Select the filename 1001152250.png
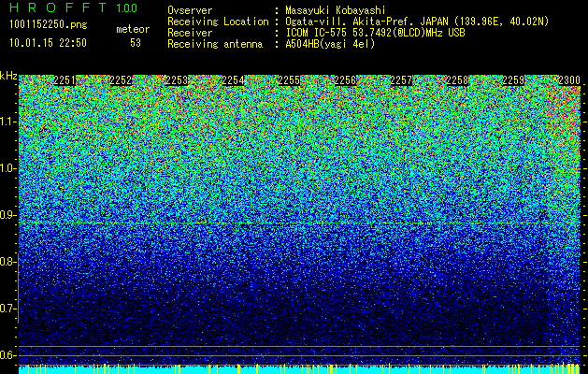The height and width of the screenshot is (374, 588). point(49,25)
